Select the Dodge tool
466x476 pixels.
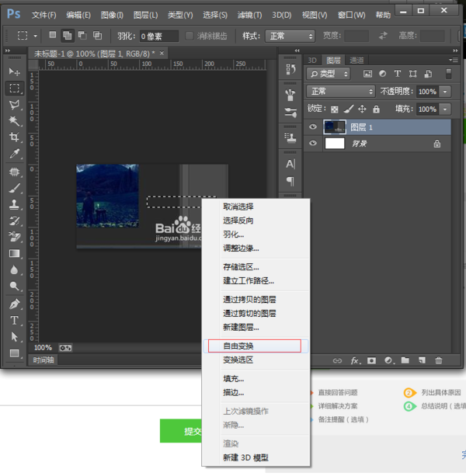tap(14, 286)
